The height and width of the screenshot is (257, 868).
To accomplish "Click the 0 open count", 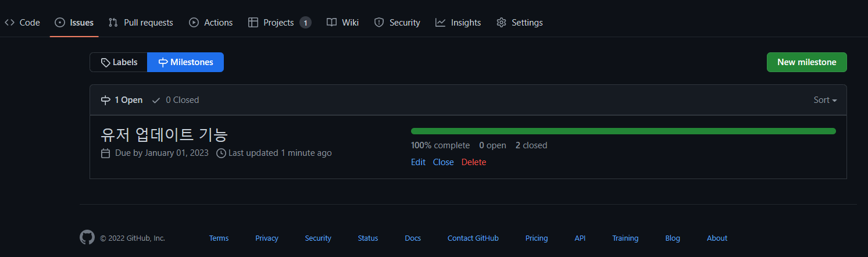I will (x=492, y=145).
